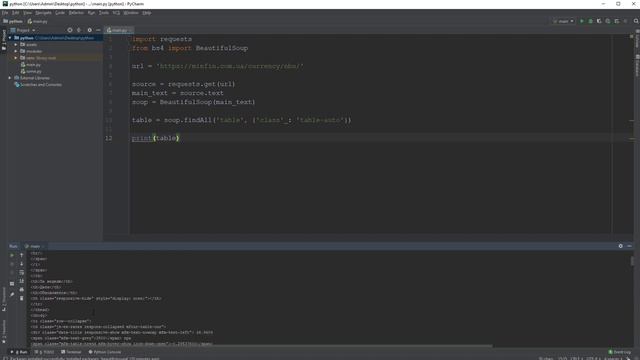Click python breadcrumb in navigation bar
The image size is (640, 360).
tap(13, 21)
